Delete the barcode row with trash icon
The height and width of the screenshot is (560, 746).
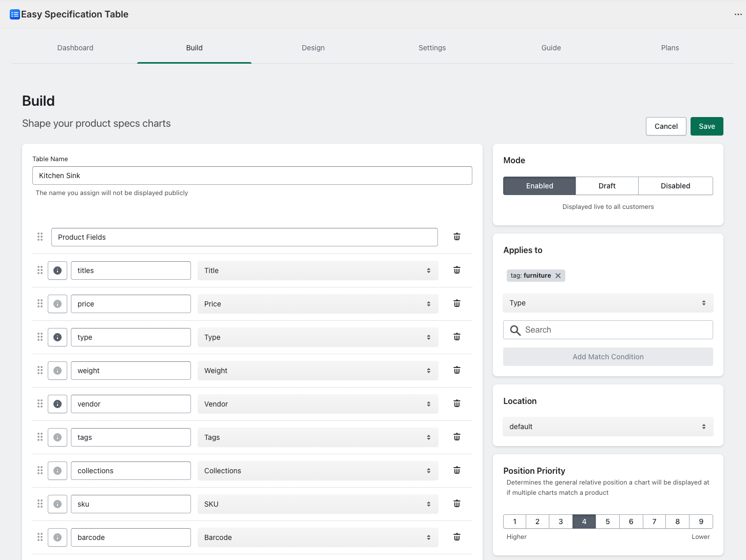pos(456,537)
